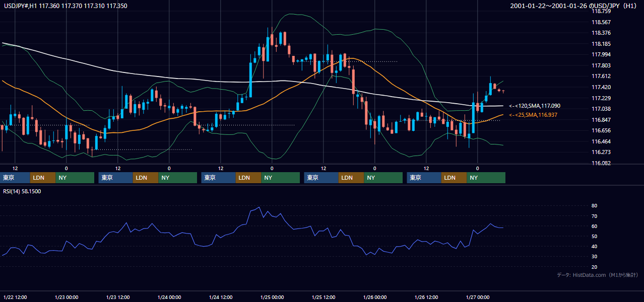The height and width of the screenshot is (302, 644).
Task: Select the 1/24 00:00 time axis label
Action: click(x=169, y=297)
